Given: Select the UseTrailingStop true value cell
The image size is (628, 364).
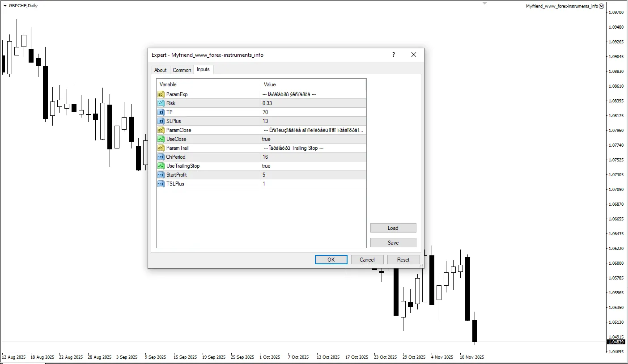Looking at the screenshot, I should 313,166.
